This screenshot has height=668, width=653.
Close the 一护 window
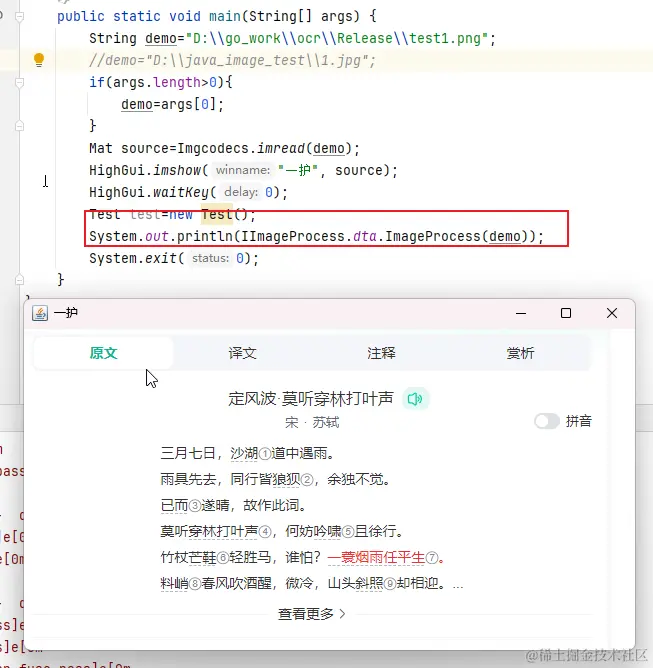(x=612, y=314)
